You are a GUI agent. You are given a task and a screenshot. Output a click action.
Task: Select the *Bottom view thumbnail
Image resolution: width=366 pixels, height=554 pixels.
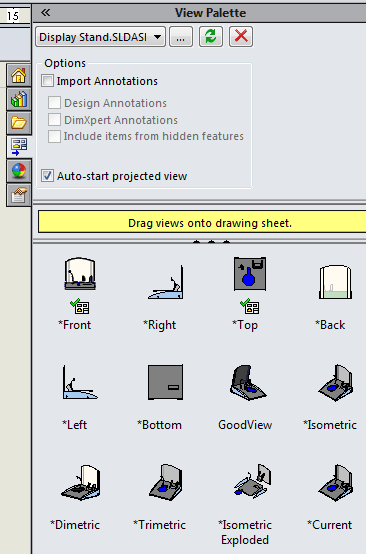[x=165, y=382]
